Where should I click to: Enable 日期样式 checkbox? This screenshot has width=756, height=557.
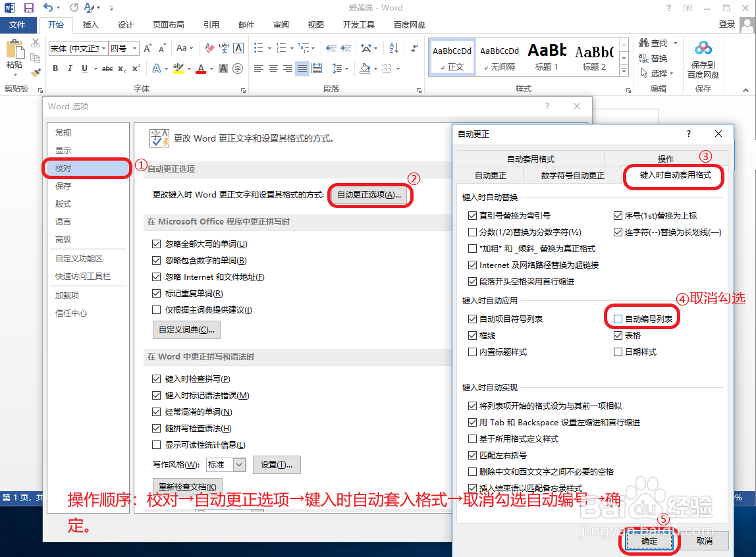pyautogui.click(x=618, y=352)
